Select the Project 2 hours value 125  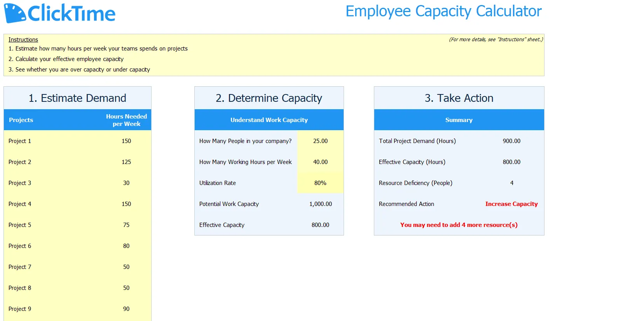pos(126,162)
